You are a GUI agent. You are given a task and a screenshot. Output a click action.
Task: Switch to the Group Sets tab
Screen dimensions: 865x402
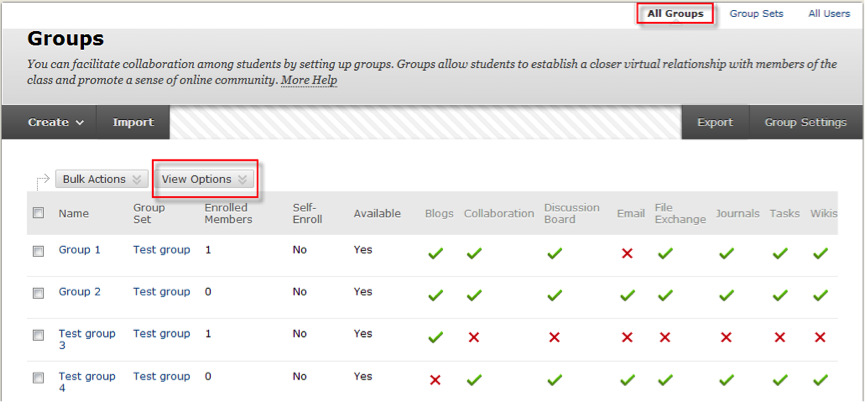756,14
